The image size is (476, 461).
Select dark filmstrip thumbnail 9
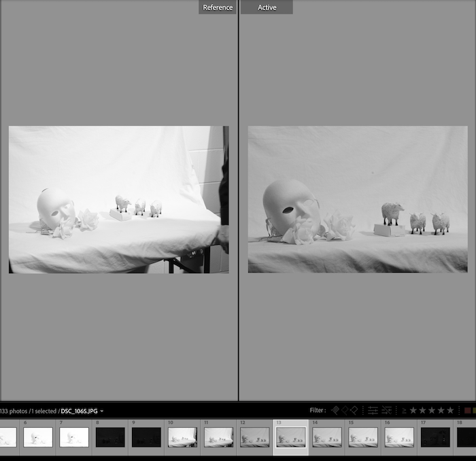[146, 437]
